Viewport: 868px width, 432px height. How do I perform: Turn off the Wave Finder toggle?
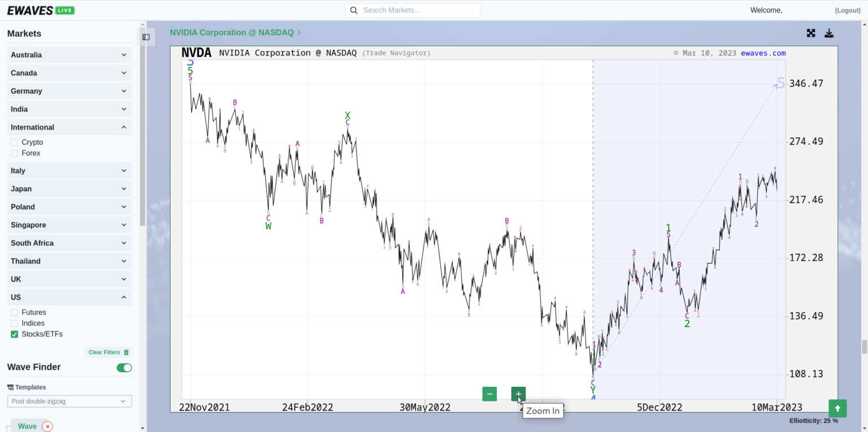point(124,368)
